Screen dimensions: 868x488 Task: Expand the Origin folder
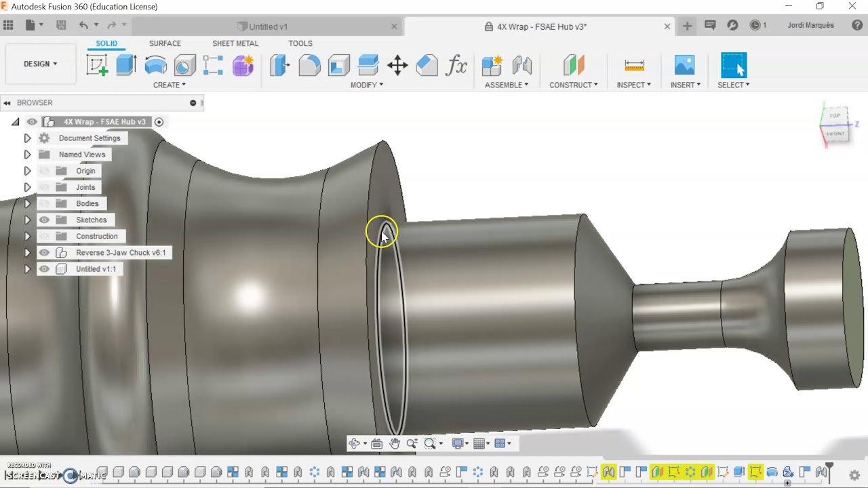(x=27, y=171)
